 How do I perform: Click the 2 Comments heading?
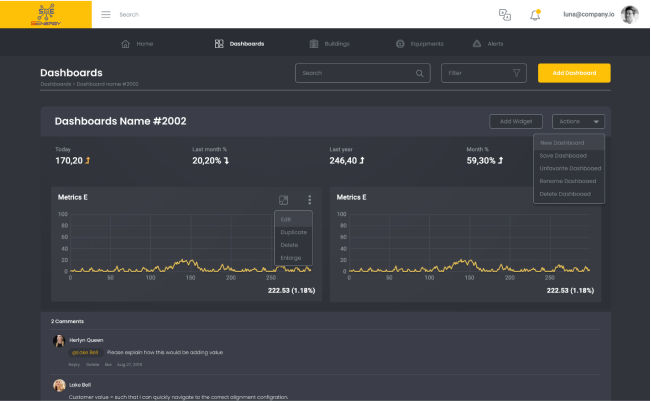point(67,321)
